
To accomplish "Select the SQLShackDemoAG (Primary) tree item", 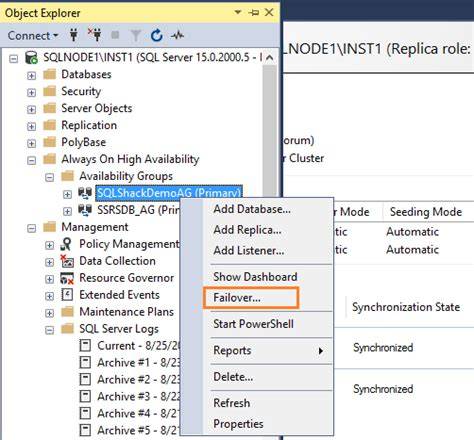I will point(169,193).
